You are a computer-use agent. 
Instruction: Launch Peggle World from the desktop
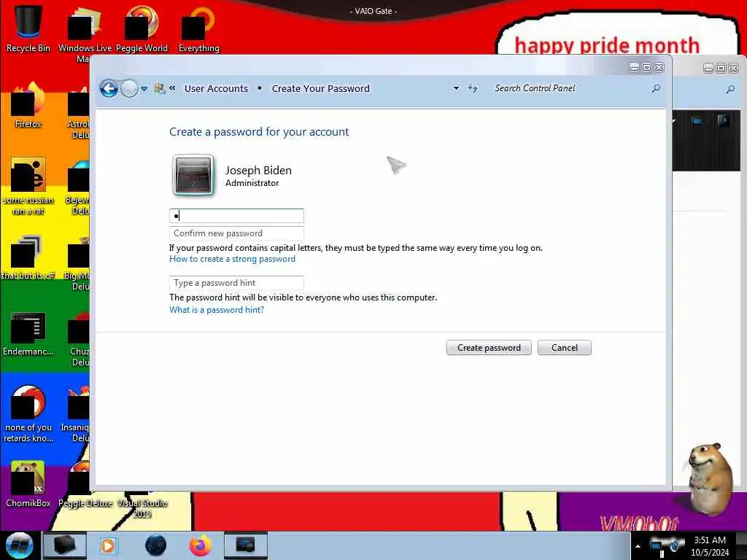(142, 28)
